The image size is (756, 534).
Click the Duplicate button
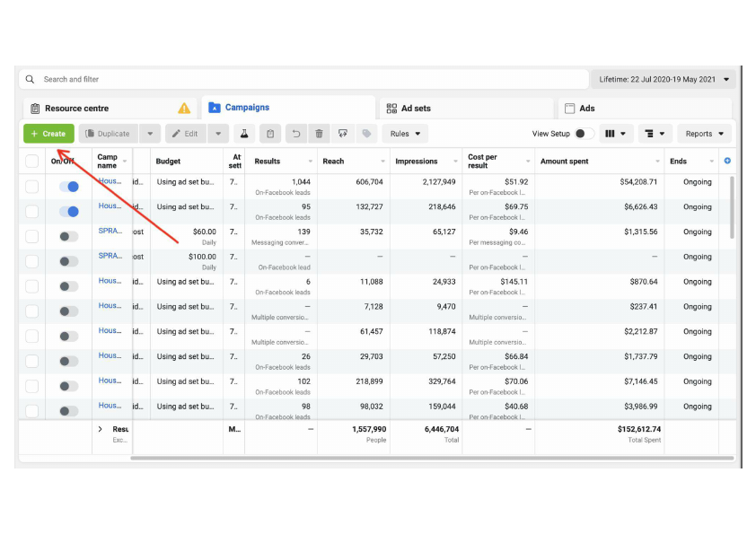109,134
